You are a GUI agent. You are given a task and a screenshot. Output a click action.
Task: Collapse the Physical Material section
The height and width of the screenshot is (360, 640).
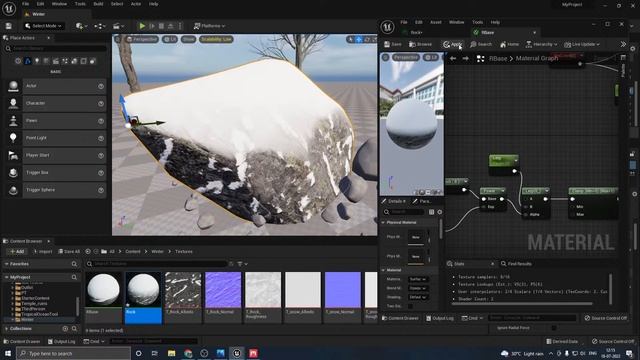tap(383, 222)
